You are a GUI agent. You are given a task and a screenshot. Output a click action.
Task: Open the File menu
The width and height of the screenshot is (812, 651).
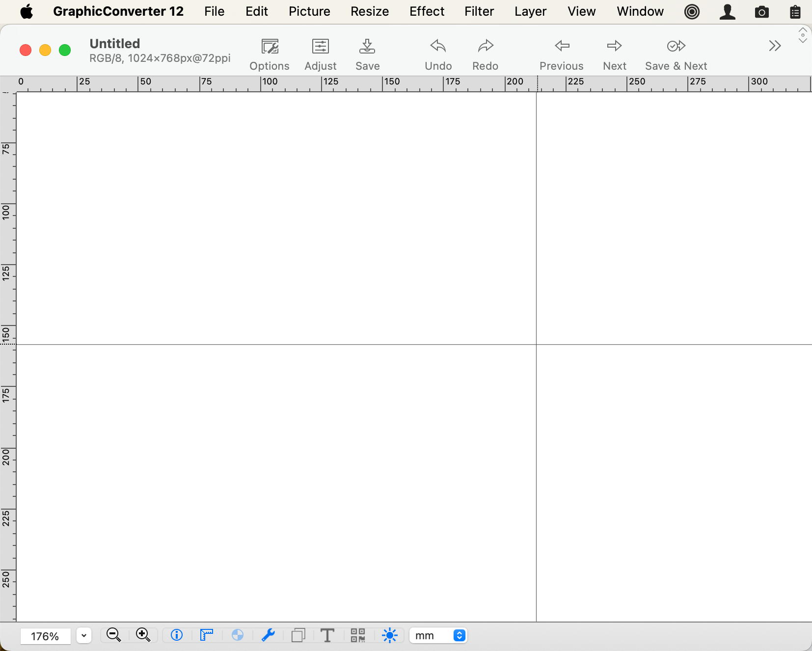215,11
